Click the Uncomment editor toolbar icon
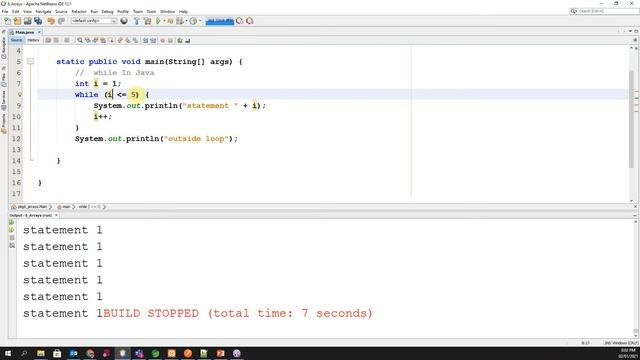The height and width of the screenshot is (360, 640). [188, 40]
